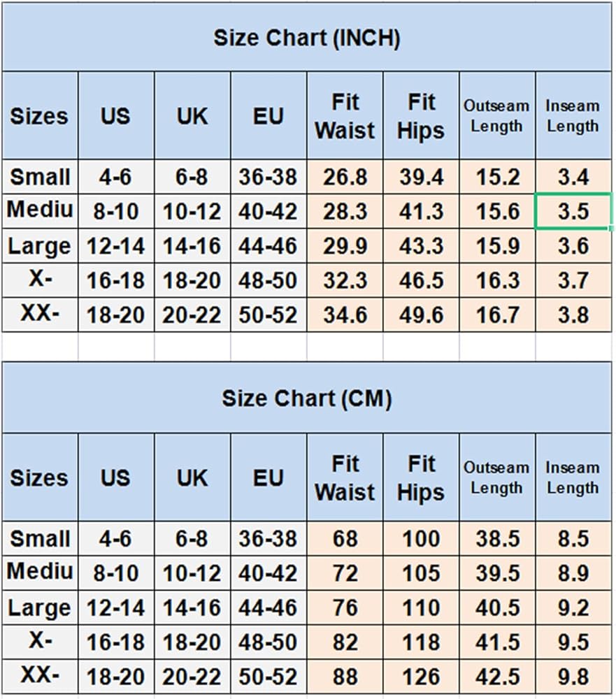Click the 'Size Chart (INCH)' title cell
The width and height of the screenshot is (616, 699).
point(307,38)
